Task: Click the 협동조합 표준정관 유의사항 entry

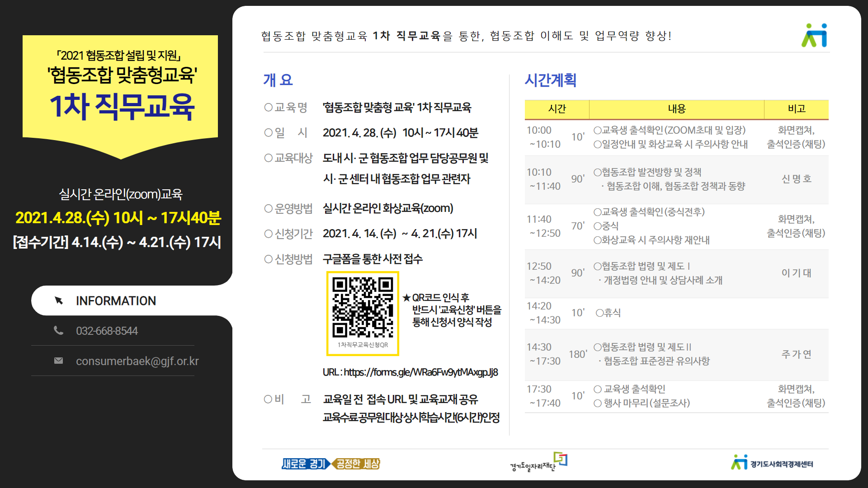Action: coord(654,361)
